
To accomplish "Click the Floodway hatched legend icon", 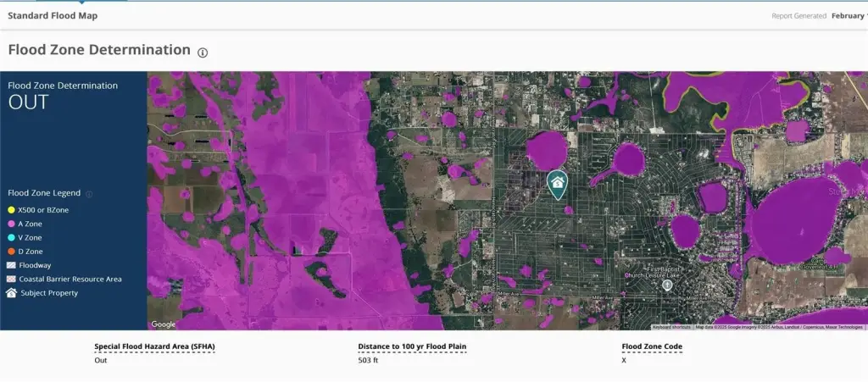I will click(11, 265).
